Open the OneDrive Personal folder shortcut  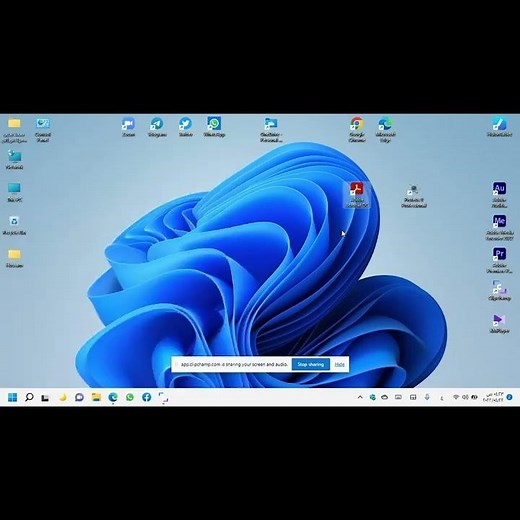(x=271, y=129)
